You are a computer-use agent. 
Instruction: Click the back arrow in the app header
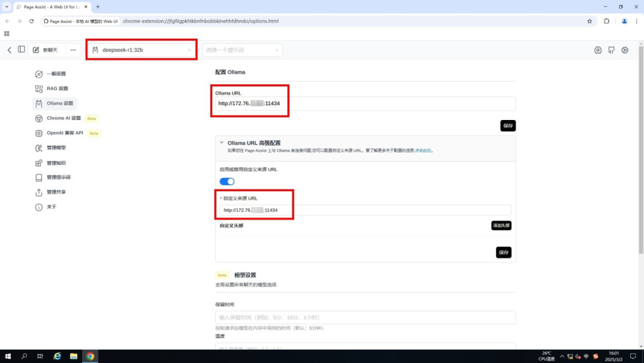point(10,50)
